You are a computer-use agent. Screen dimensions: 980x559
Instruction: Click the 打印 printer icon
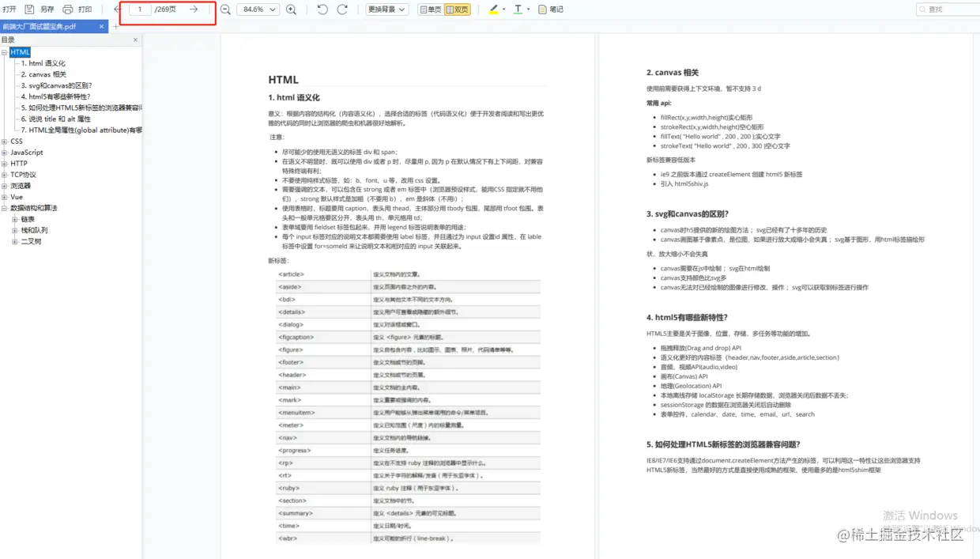[x=68, y=9]
